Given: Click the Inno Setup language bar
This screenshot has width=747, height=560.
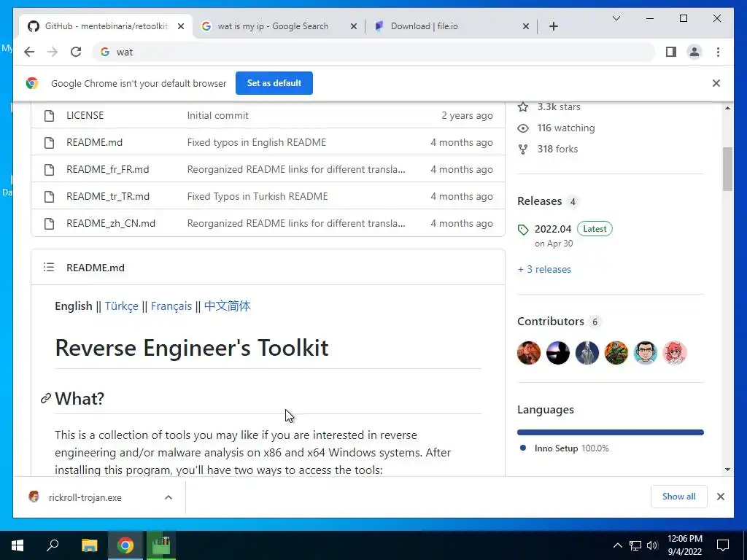Looking at the screenshot, I should [x=611, y=432].
